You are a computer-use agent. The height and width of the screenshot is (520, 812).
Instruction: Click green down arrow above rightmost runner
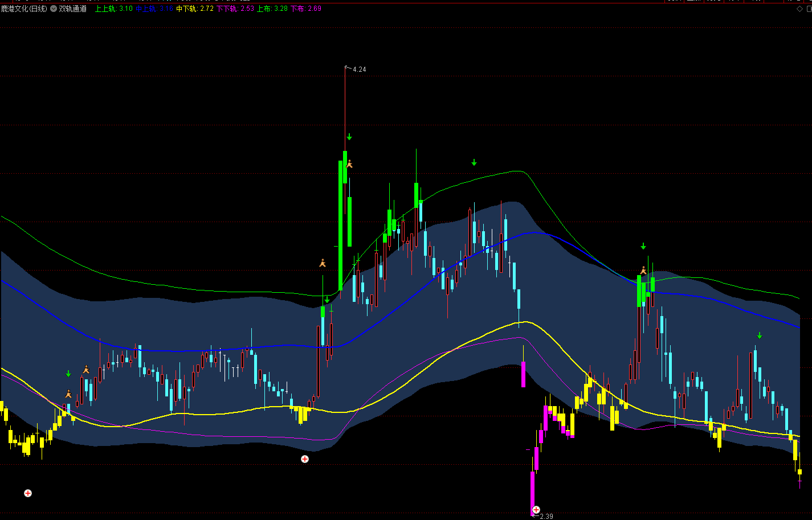tap(643, 246)
